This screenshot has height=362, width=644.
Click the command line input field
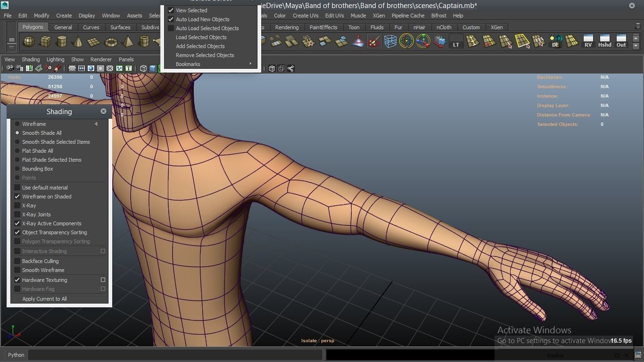(x=175, y=355)
